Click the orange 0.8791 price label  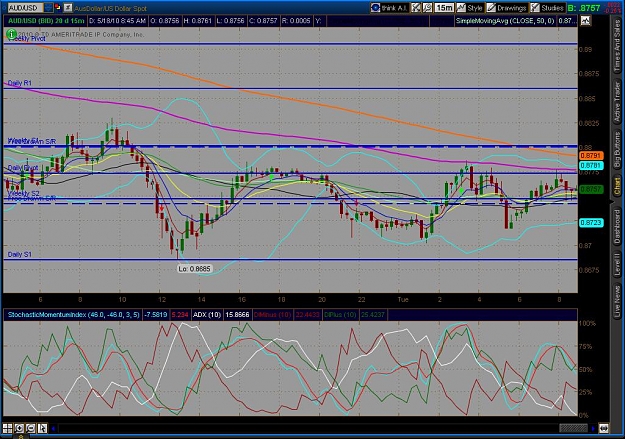tap(591, 156)
